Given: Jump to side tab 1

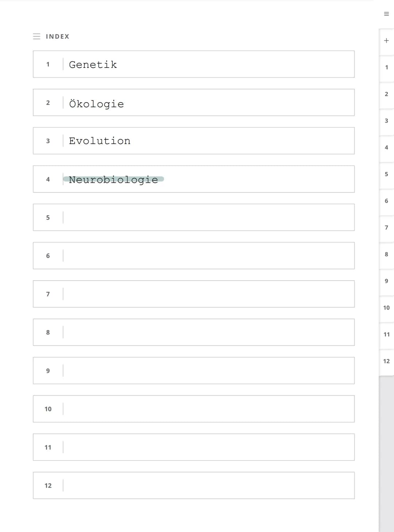Looking at the screenshot, I should point(386,67).
